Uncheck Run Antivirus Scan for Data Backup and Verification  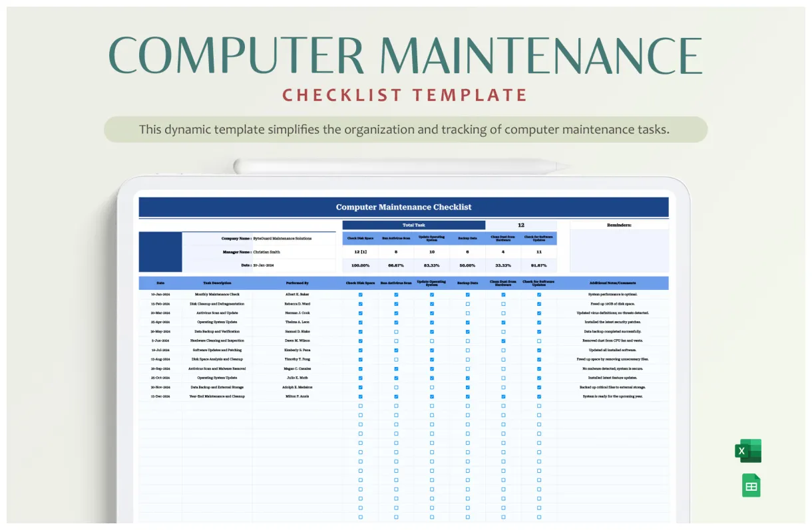point(396,331)
